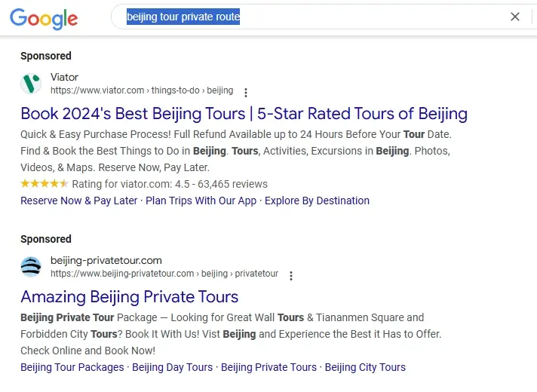Click the Viator site name
The width and height of the screenshot is (537, 392).
pyautogui.click(x=64, y=77)
